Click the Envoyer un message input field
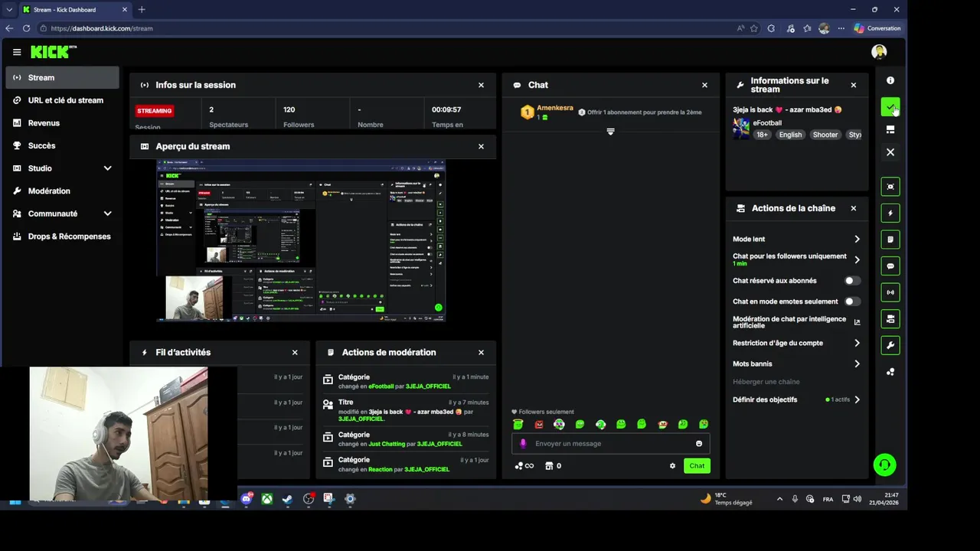 point(611,444)
